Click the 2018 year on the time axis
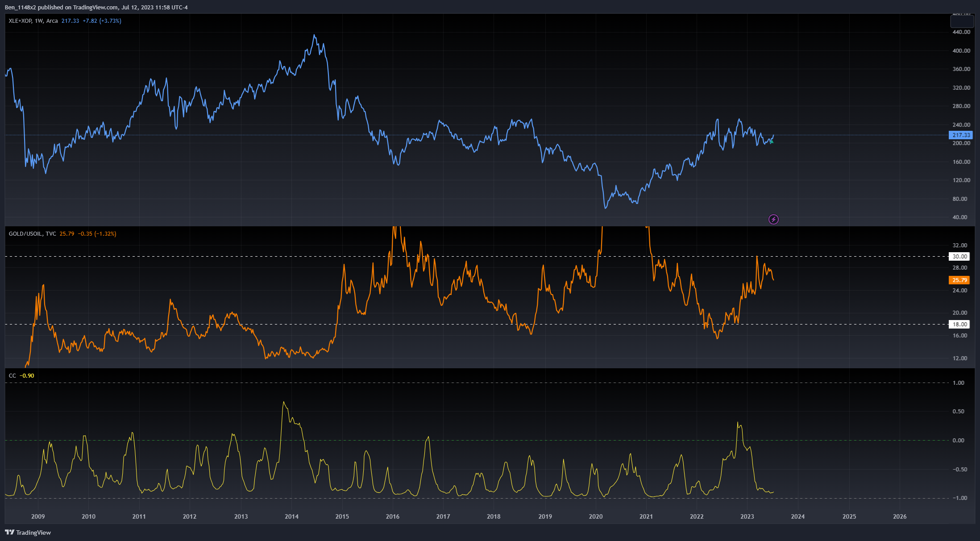Image resolution: width=980 pixels, height=541 pixels. pos(494,517)
